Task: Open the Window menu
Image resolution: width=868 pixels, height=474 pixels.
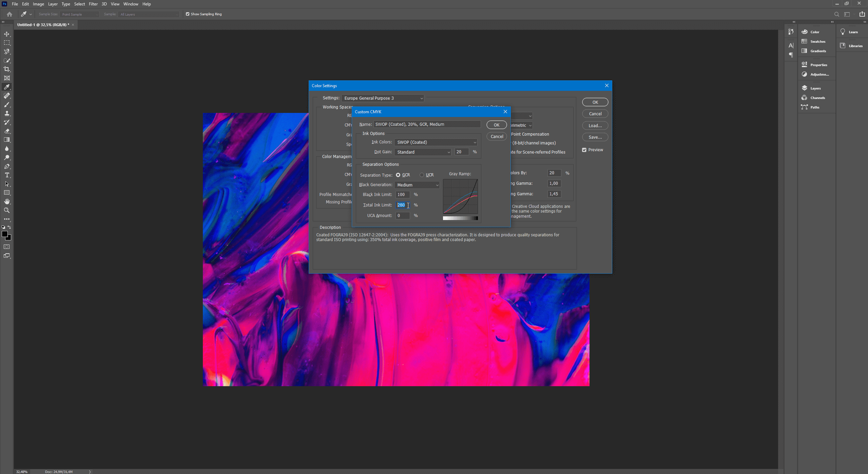Action: (x=131, y=4)
